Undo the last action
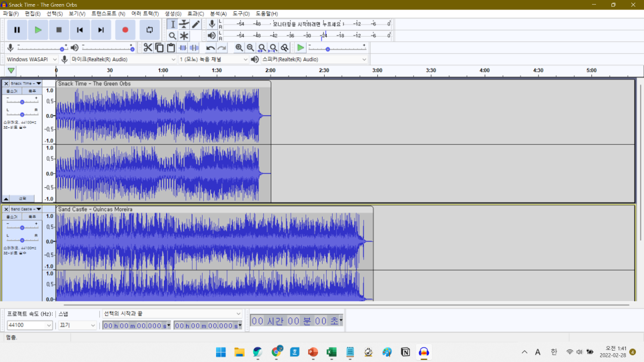Viewport: 644px width, 362px height. click(210, 47)
